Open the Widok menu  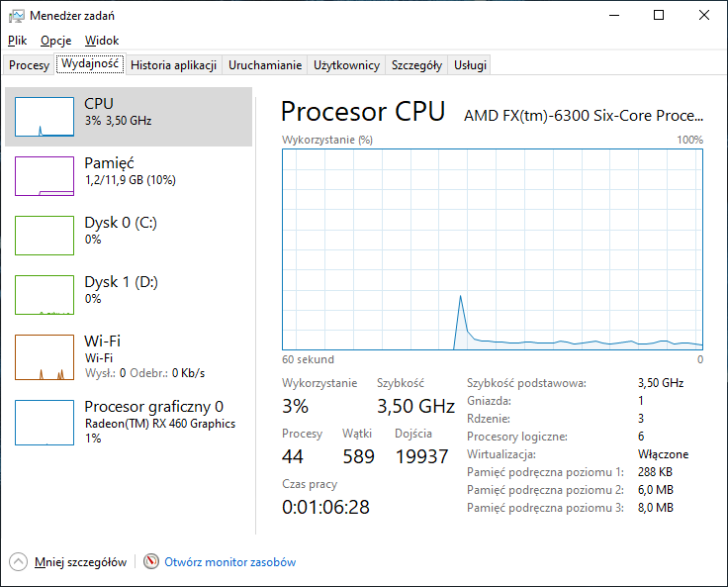pyautogui.click(x=102, y=41)
